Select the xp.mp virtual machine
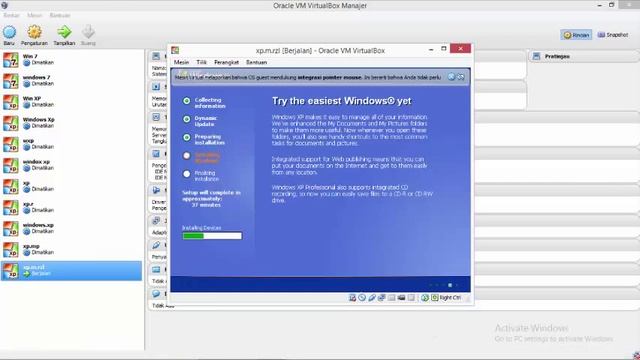 coord(71,250)
